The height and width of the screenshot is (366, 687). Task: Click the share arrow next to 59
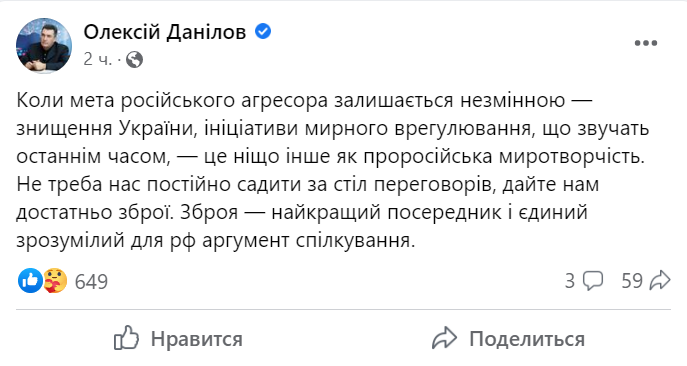[x=660, y=281]
